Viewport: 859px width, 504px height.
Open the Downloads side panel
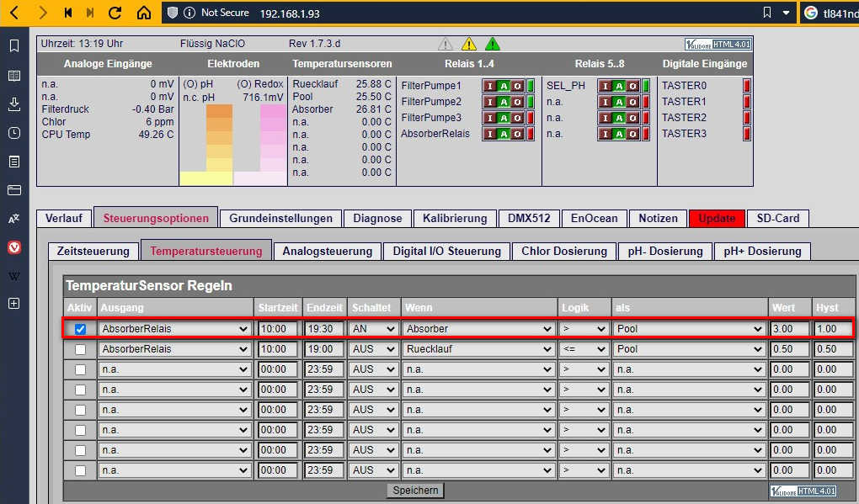[14, 104]
